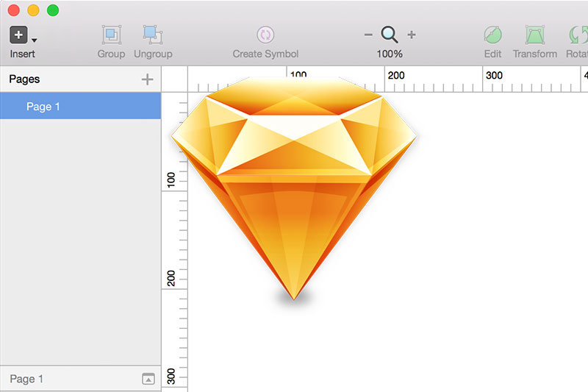Close the window with red button
588x392 pixels.
point(14,10)
